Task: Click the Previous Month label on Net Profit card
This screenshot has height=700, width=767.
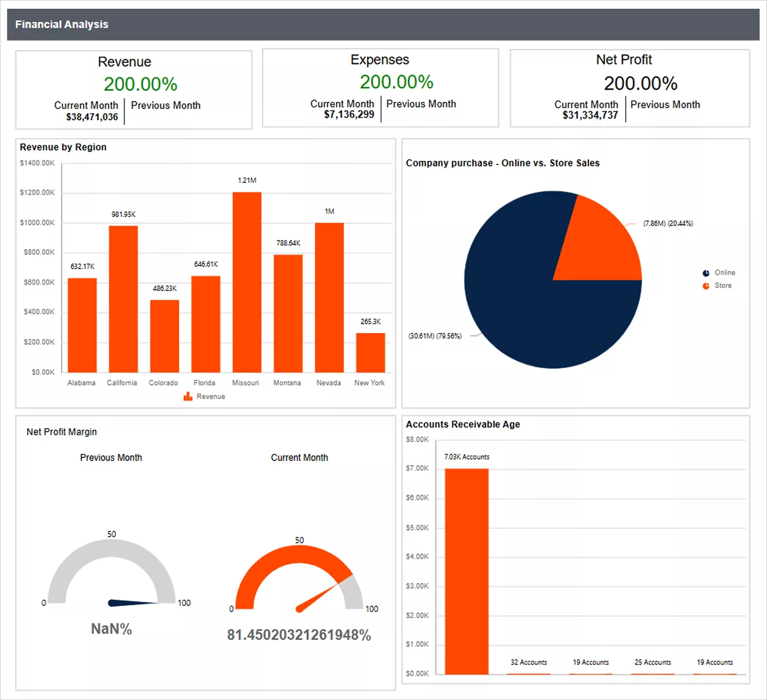Action: pos(665,104)
